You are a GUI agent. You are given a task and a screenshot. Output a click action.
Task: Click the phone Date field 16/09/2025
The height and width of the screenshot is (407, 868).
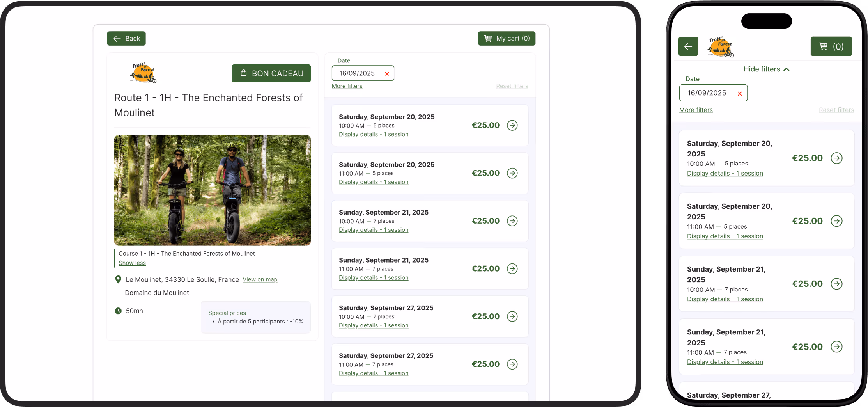[713, 93]
